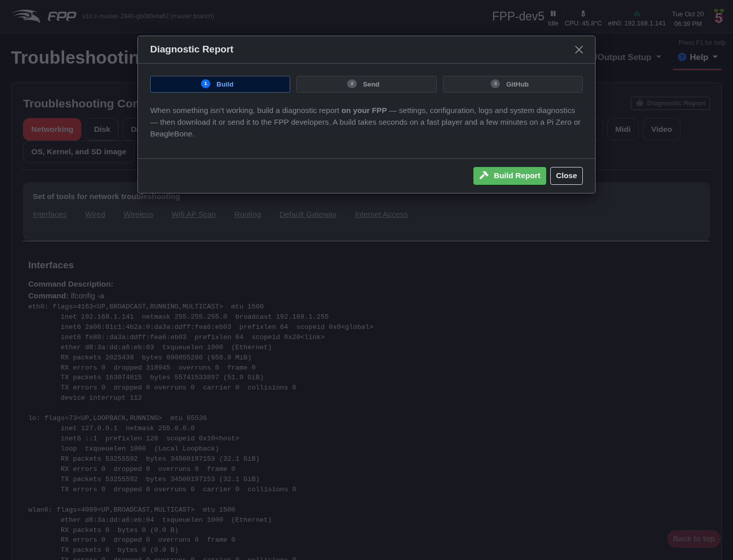Select the Networking troubleshooting tab
The width and height of the screenshot is (733, 560).
point(52,129)
